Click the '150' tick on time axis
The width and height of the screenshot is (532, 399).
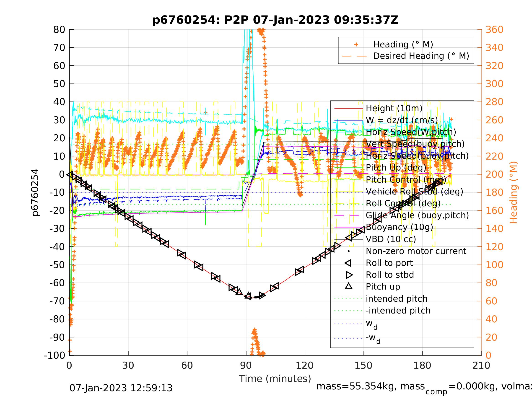tap(363, 365)
